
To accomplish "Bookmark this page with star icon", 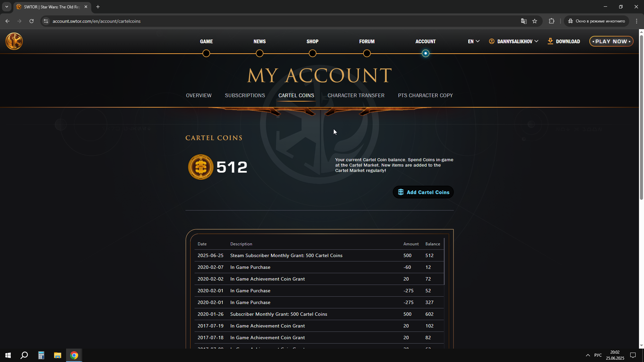I will tap(535, 21).
